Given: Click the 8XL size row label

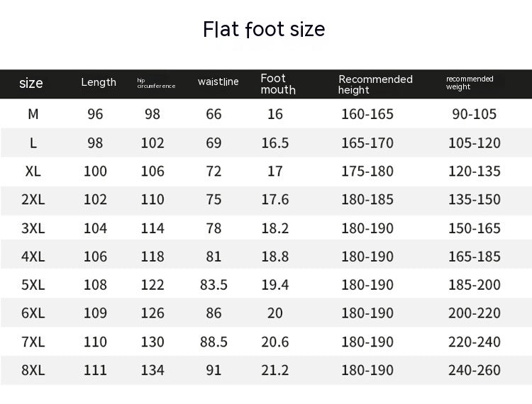Looking at the screenshot, I should pyautogui.click(x=33, y=370).
